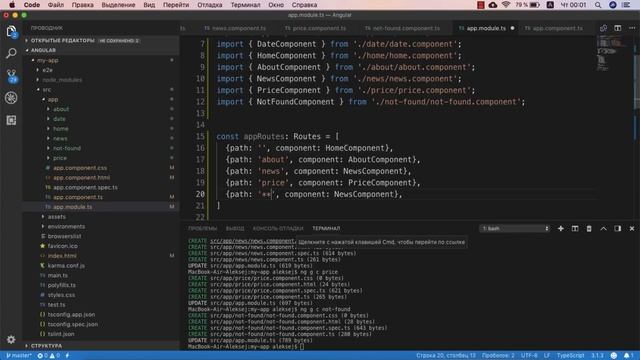Split the editor to the right
The image size is (640, 360).
tap(618, 28)
